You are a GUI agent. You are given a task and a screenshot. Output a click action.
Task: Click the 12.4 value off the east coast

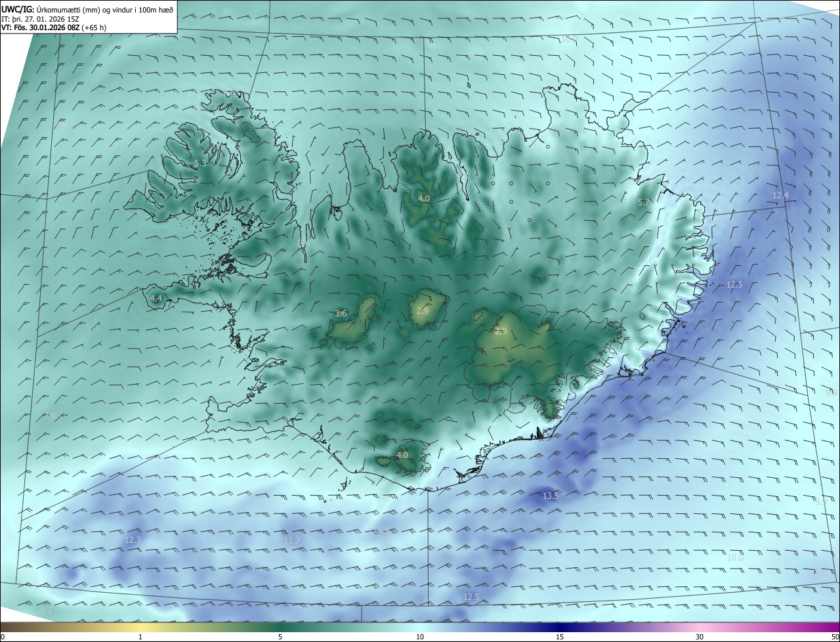(780, 195)
